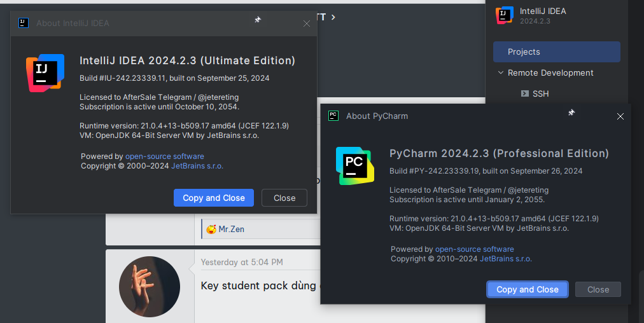Image resolution: width=644 pixels, height=323 pixels.
Task: Click Build #IU-242.23339.11 text line
Action: (174, 78)
